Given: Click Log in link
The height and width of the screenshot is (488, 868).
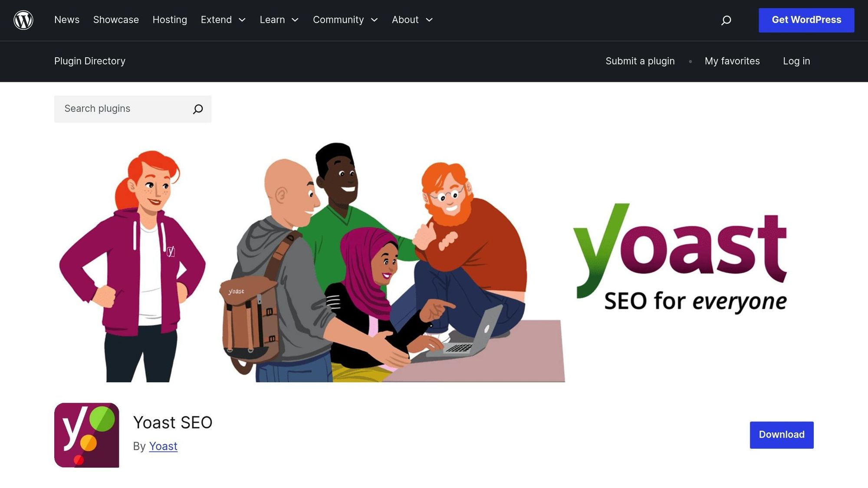Looking at the screenshot, I should pos(796,61).
